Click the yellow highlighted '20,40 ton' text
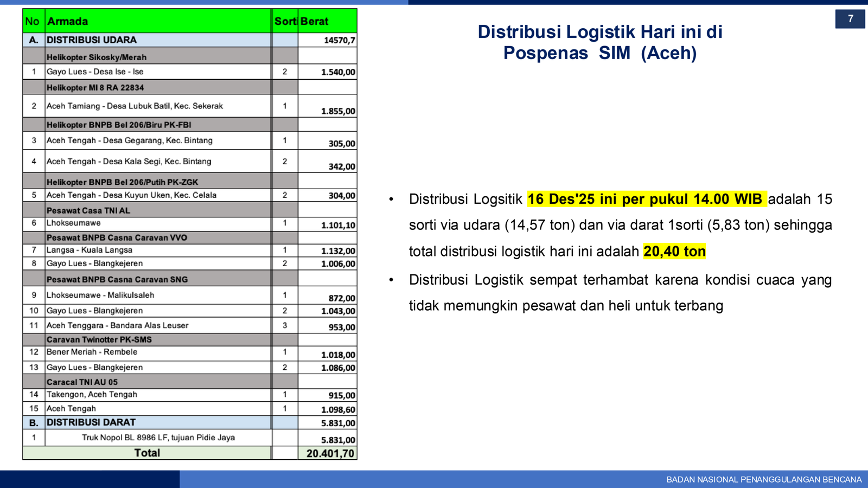 point(674,251)
